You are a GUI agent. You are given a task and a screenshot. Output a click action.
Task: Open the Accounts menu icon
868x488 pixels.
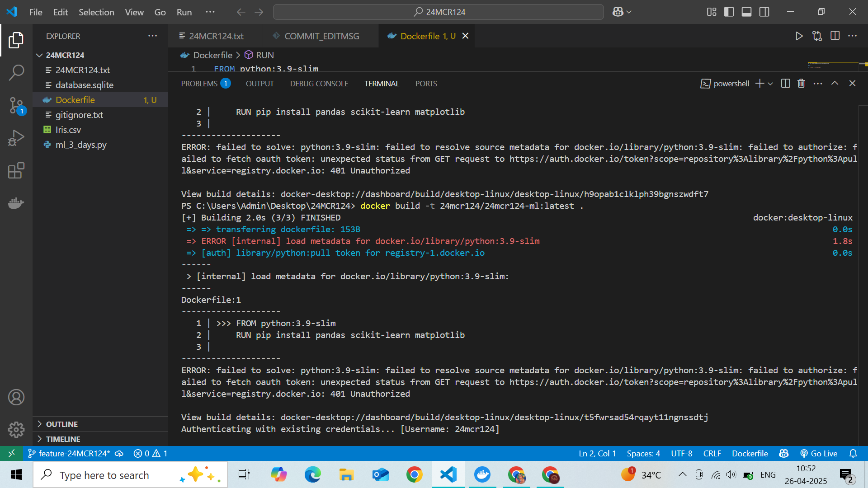pyautogui.click(x=16, y=397)
